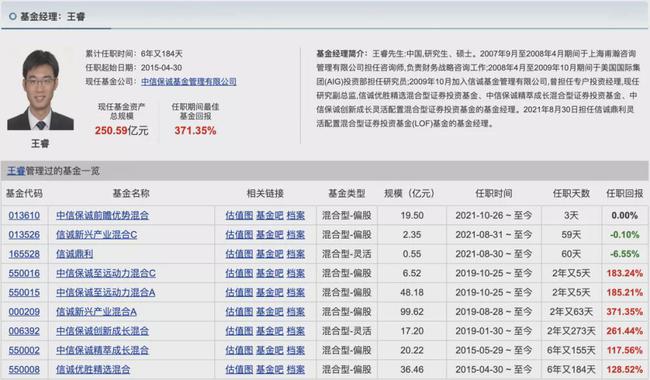Open fund code 550002 link
This screenshot has width=650, height=380.
pos(24,351)
